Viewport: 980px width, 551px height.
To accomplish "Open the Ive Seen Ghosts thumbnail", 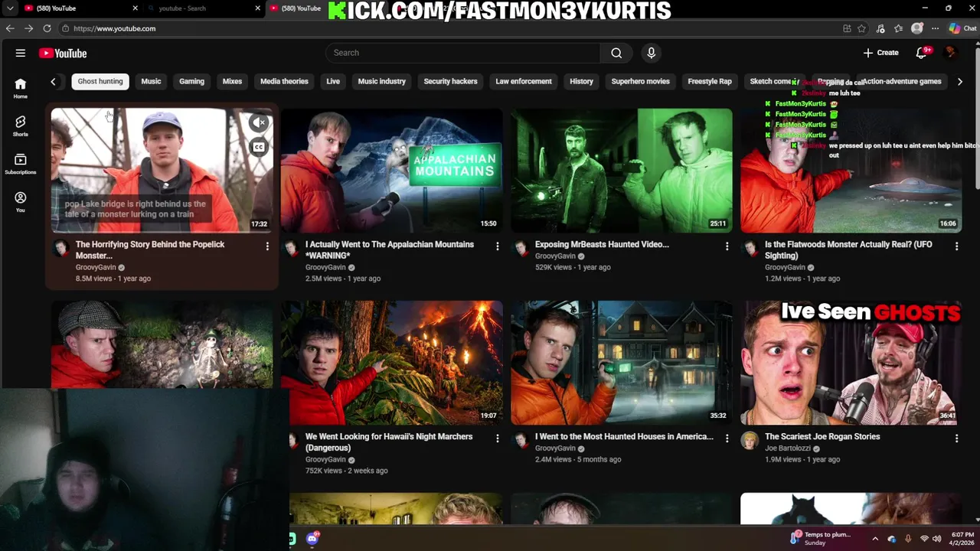I will (x=851, y=362).
